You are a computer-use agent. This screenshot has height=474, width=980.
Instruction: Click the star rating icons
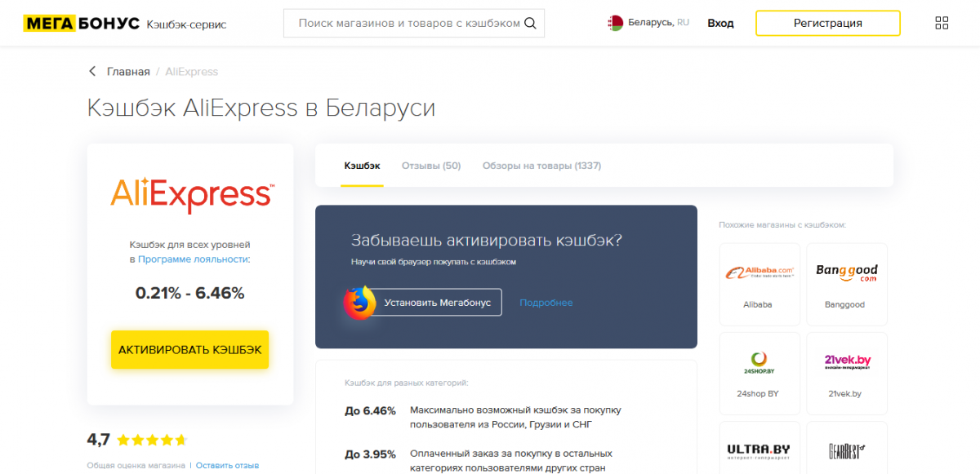(152, 441)
